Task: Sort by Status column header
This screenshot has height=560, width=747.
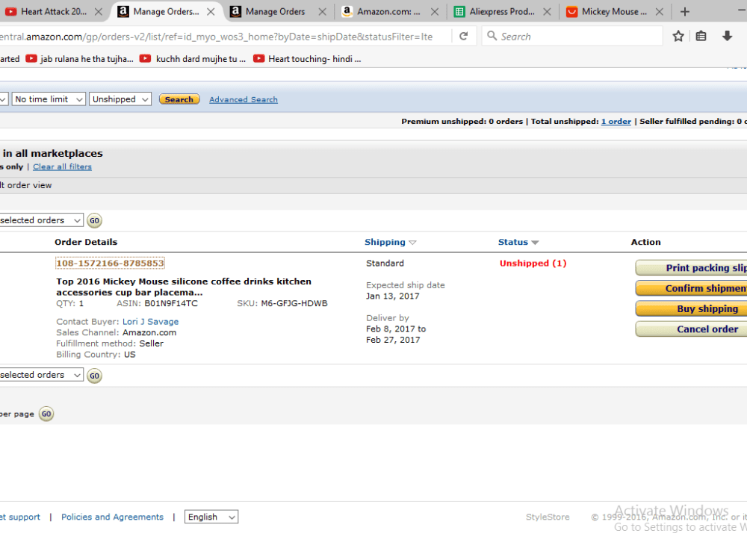Action: (513, 242)
